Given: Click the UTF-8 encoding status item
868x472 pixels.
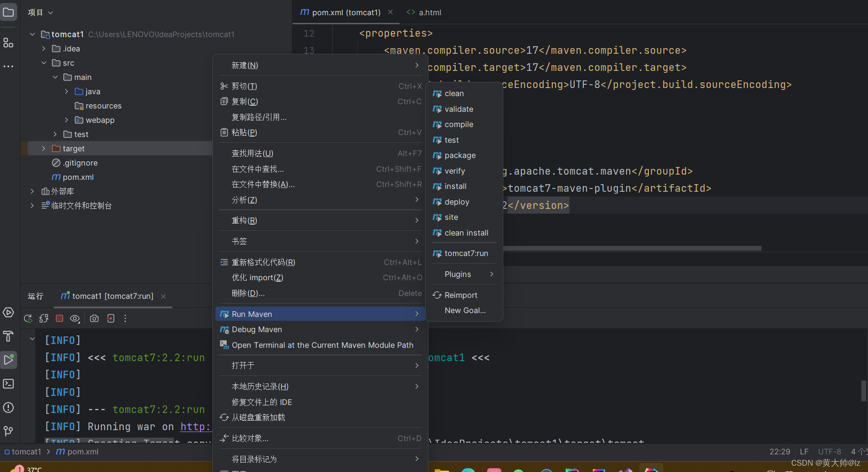Looking at the screenshot, I should [x=829, y=452].
